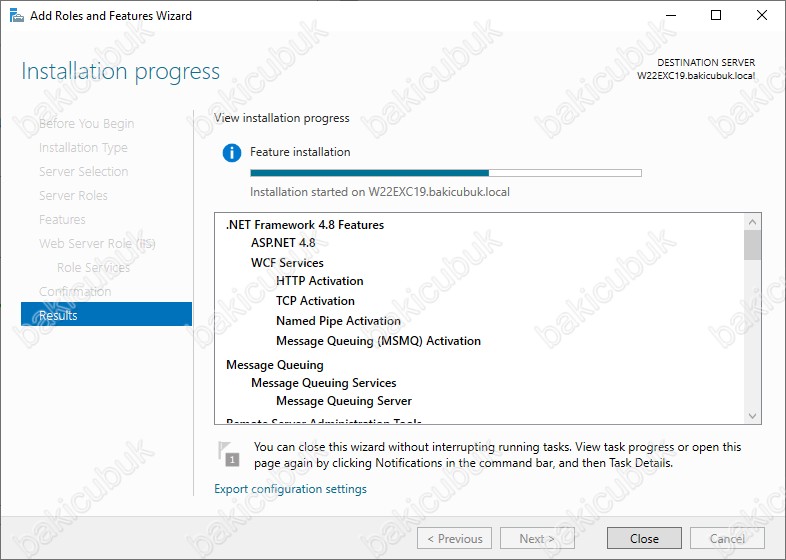The width and height of the screenshot is (786, 560).
Task: Click the vertical scrollbar thumb in features list
Action: click(752, 244)
